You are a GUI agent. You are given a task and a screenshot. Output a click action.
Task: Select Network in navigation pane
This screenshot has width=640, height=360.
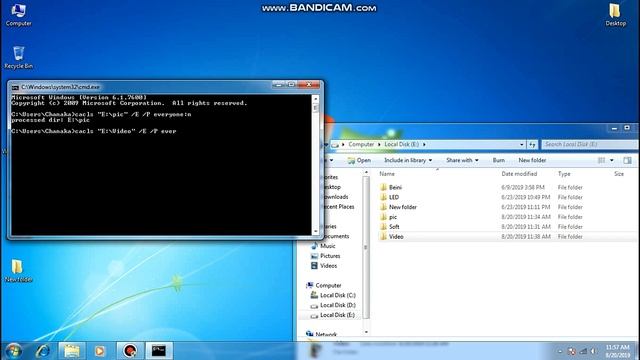point(322,334)
